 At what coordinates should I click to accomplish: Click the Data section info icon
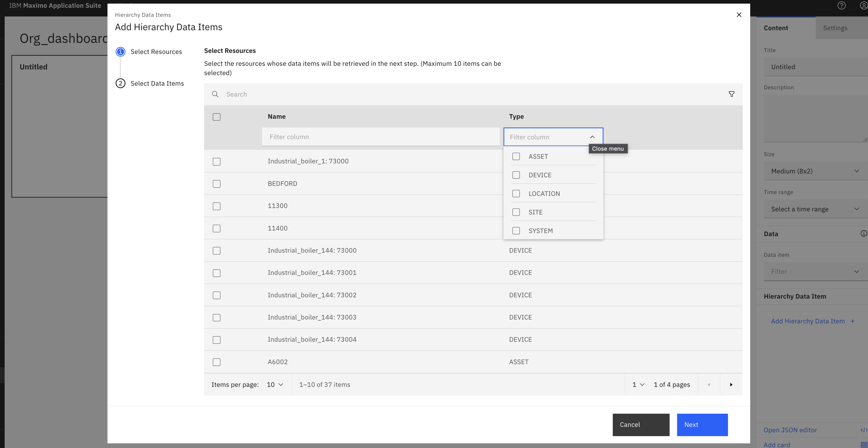point(864,234)
